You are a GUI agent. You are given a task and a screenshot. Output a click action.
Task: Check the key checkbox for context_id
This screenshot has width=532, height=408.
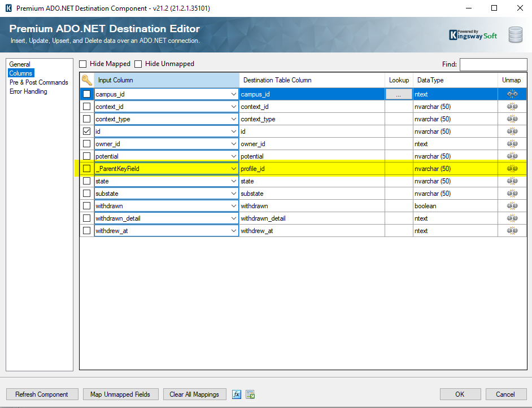click(87, 107)
